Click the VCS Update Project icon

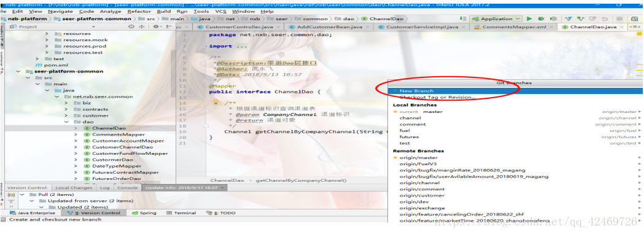(569, 19)
